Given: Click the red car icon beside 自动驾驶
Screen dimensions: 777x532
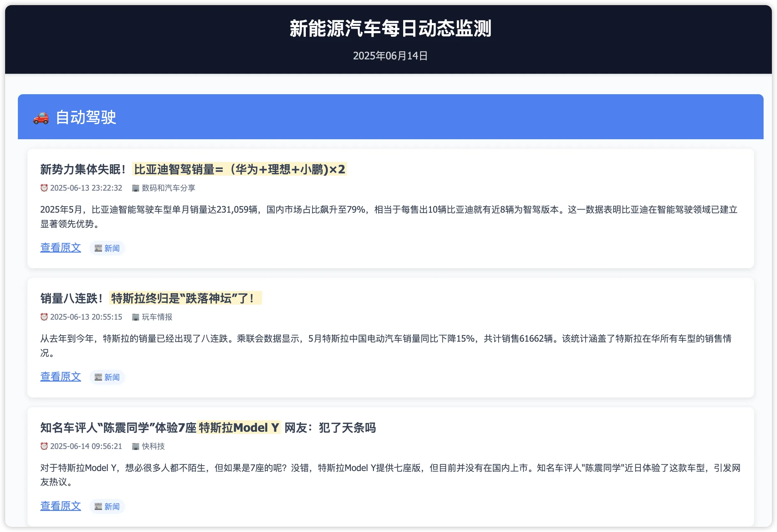Looking at the screenshot, I should [x=41, y=118].
